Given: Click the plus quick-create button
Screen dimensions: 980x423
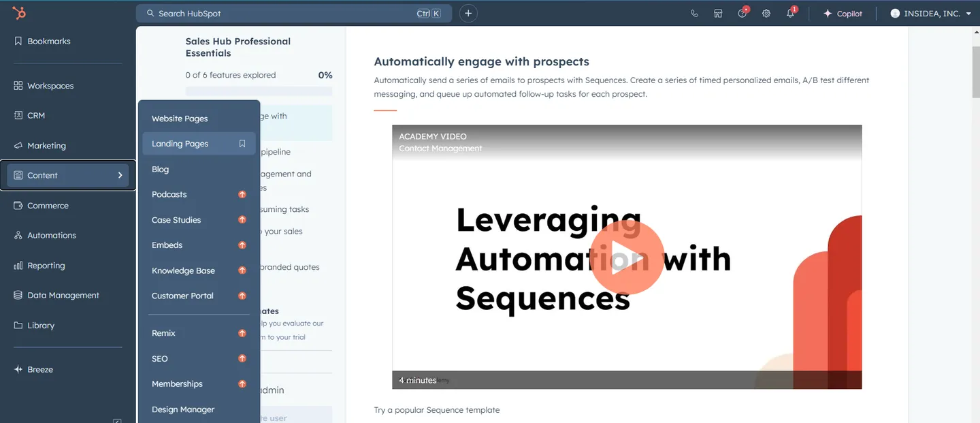Looking at the screenshot, I should (468, 14).
